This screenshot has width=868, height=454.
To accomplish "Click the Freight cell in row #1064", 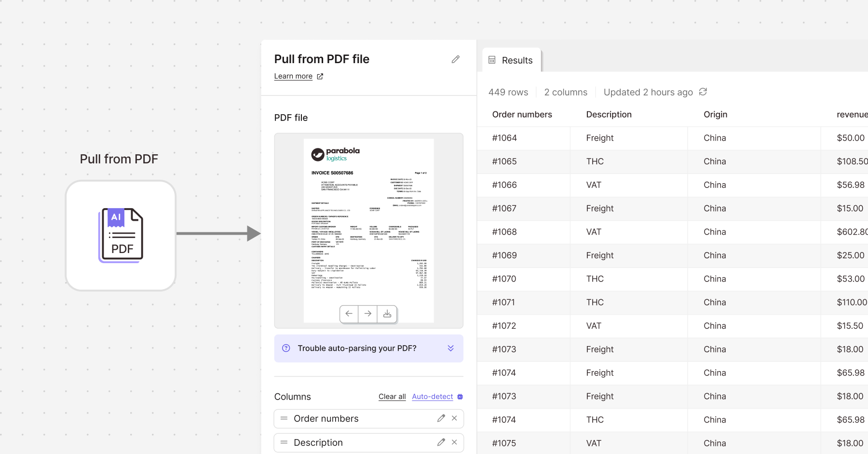I will pos(629,138).
